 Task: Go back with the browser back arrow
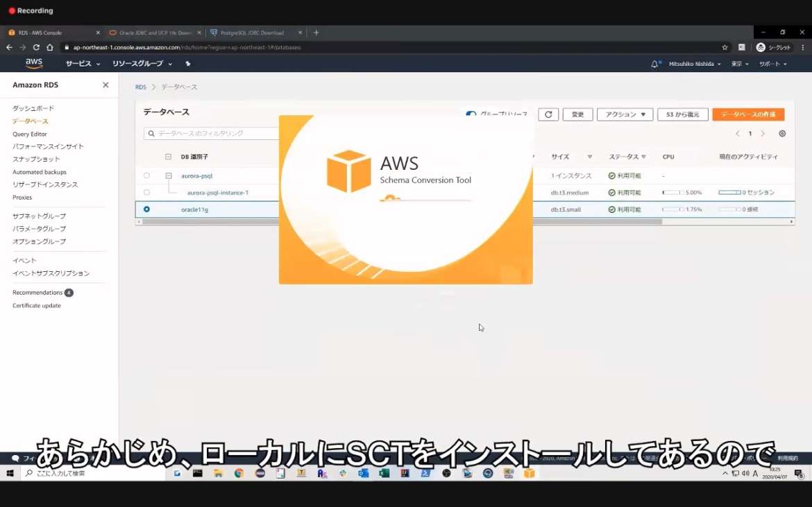[x=9, y=47]
